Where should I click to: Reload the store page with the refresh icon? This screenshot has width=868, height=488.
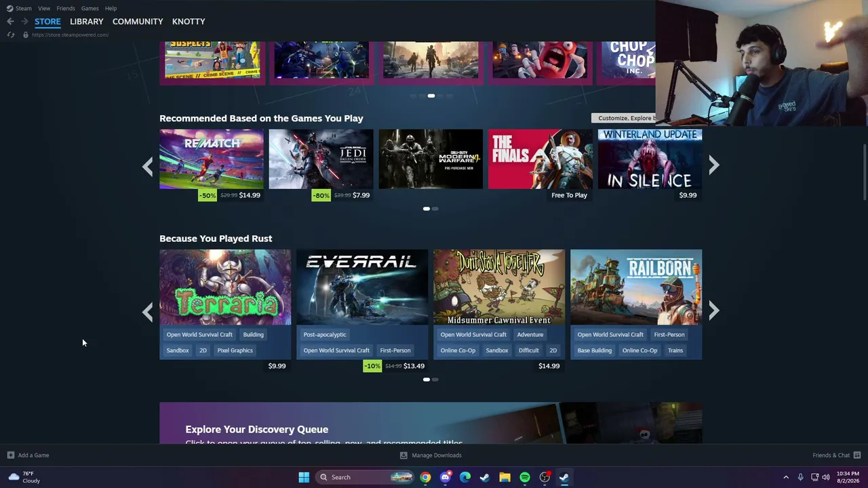pos(10,35)
